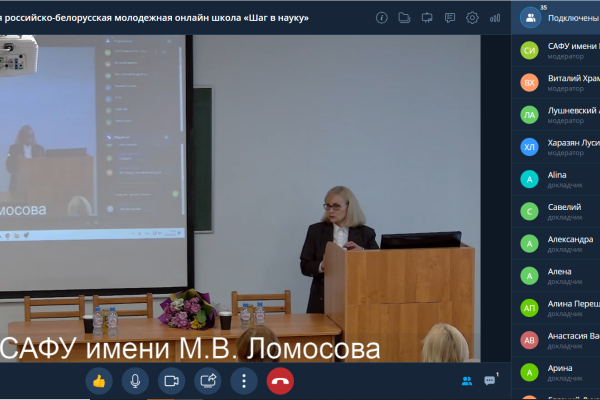Open the settings gear icon

click(x=472, y=17)
